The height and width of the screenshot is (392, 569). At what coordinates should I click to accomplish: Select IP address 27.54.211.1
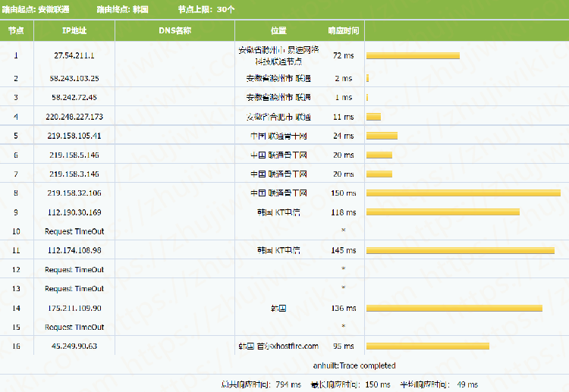[x=74, y=55]
